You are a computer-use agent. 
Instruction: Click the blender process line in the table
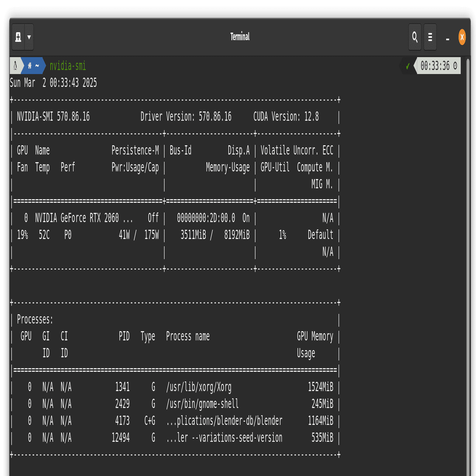(x=224, y=421)
